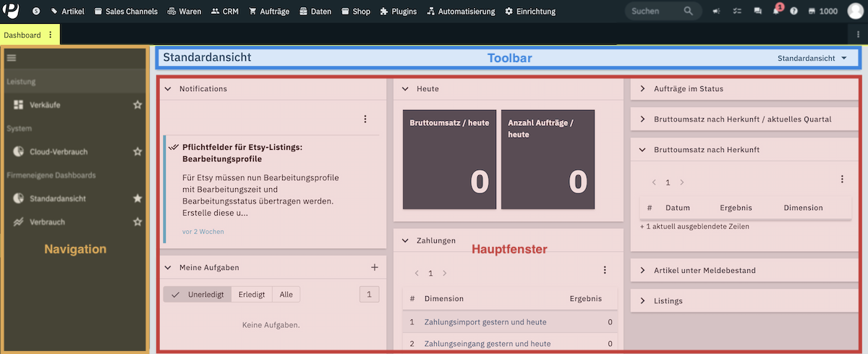Toggle favorite star for Cloud-Verbrauch
Viewport: 868px width, 354px height.
pos(137,152)
